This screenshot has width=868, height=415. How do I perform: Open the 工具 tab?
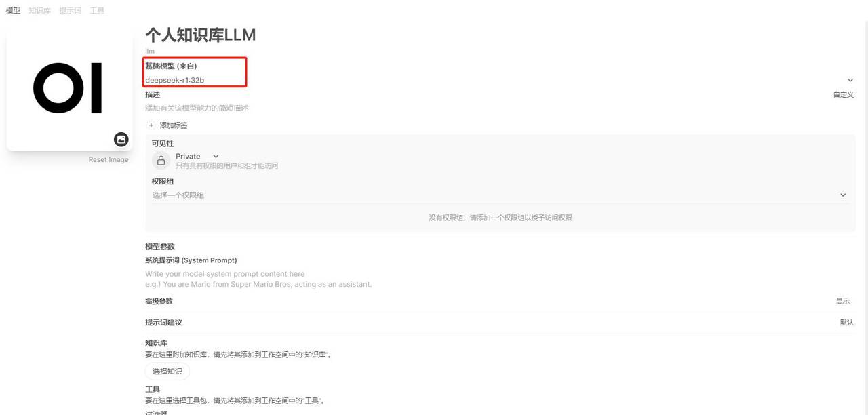[97, 11]
